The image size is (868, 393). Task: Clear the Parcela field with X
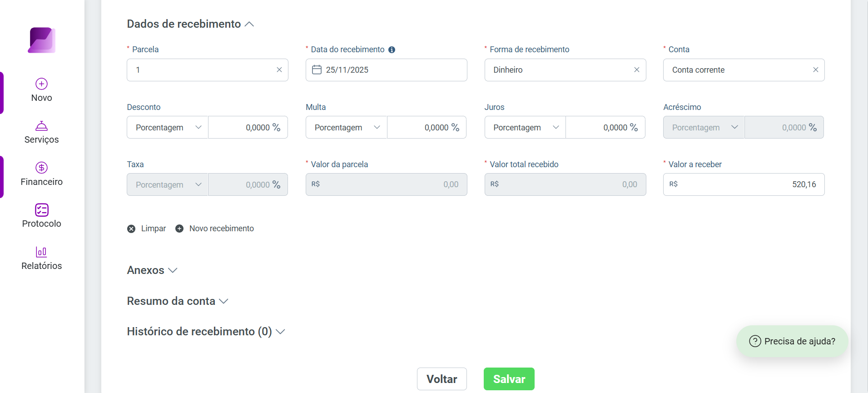279,70
